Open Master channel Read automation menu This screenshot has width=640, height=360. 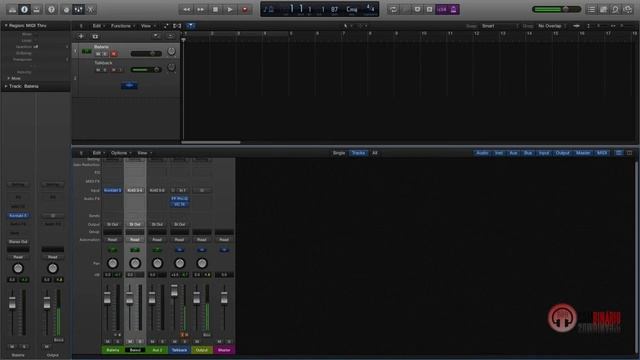click(224, 240)
